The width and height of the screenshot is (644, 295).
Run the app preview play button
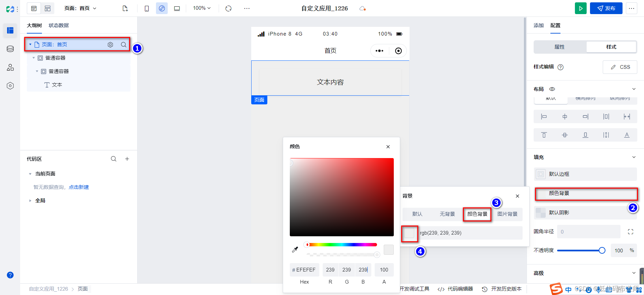(x=581, y=8)
